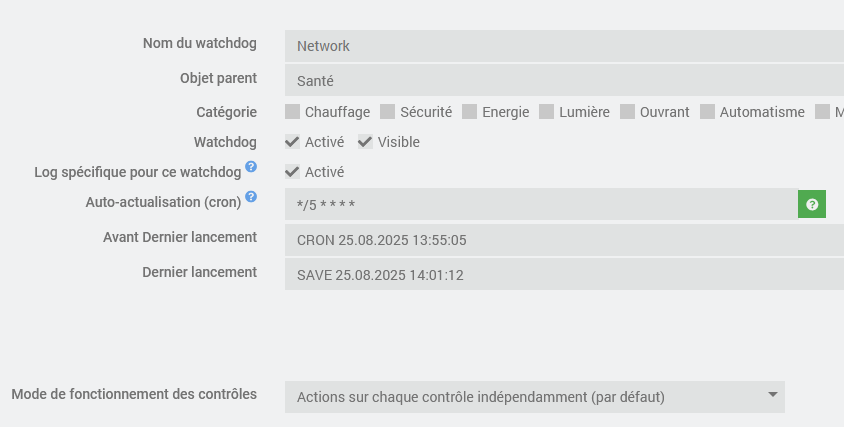Tick the Lumière category checkbox
Image resolution: width=844 pixels, height=427 pixels.
pyautogui.click(x=547, y=112)
